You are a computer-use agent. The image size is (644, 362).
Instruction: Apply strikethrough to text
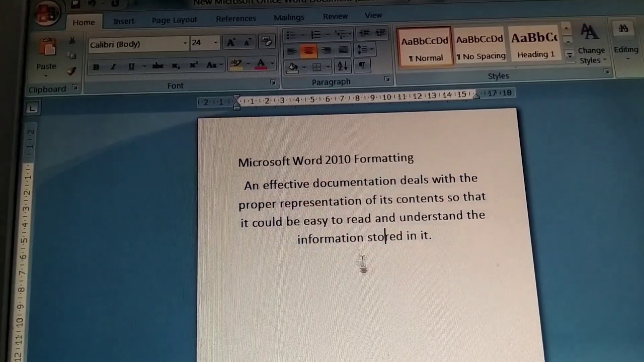pyautogui.click(x=157, y=66)
